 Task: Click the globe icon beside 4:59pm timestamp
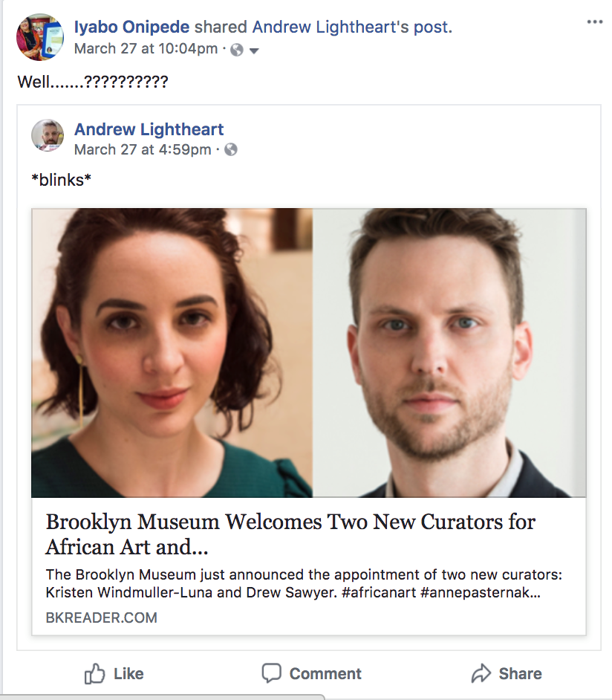click(231, 149)
